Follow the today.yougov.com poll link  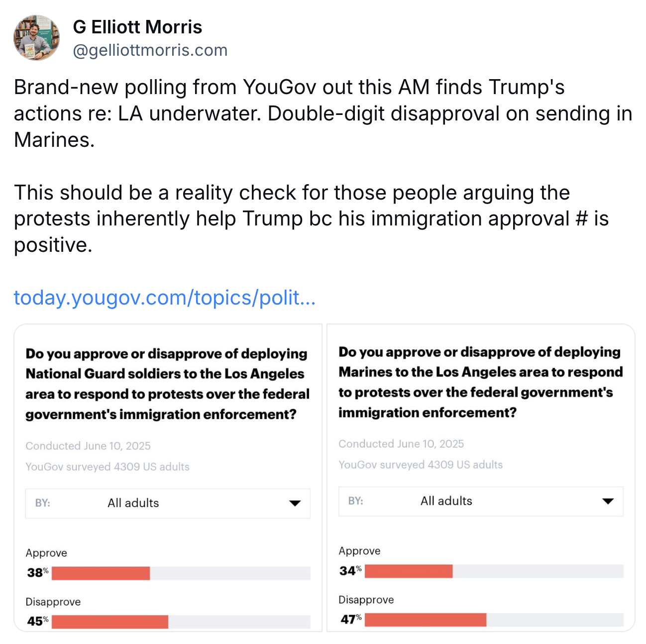[165, 298]
